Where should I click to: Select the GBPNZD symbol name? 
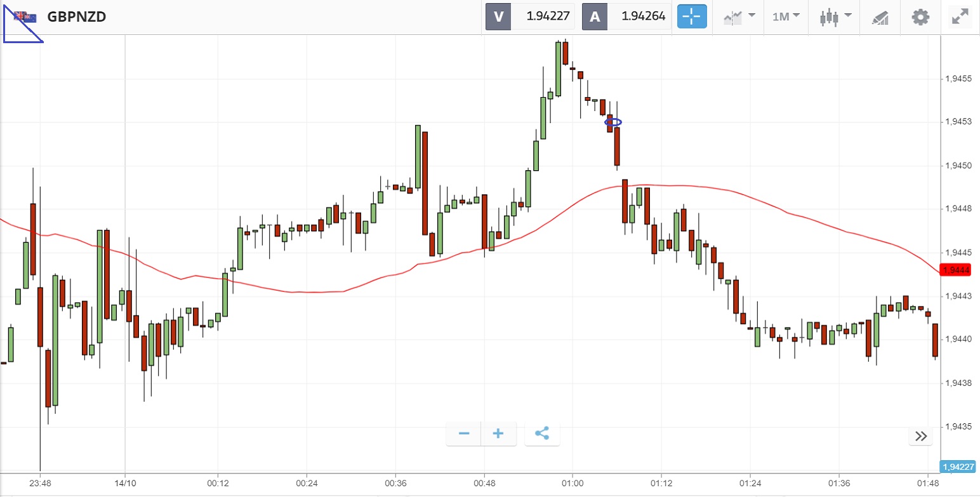click(77, 17)
